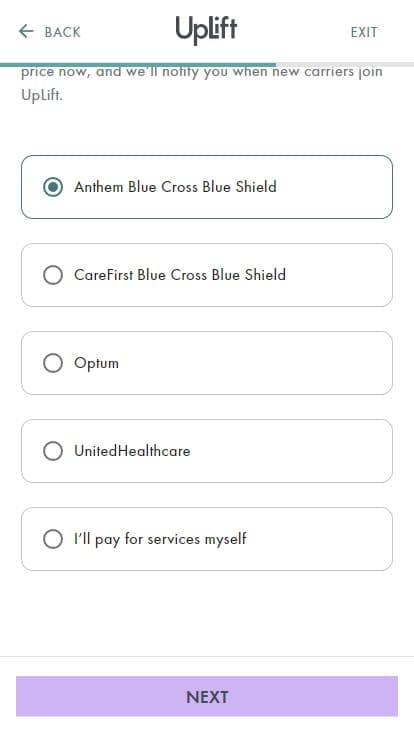Screen dimensions: 414x736
Task: Select the UnitedHealthcare radio button
Action: pyautogui.click(x=53, y=451)
